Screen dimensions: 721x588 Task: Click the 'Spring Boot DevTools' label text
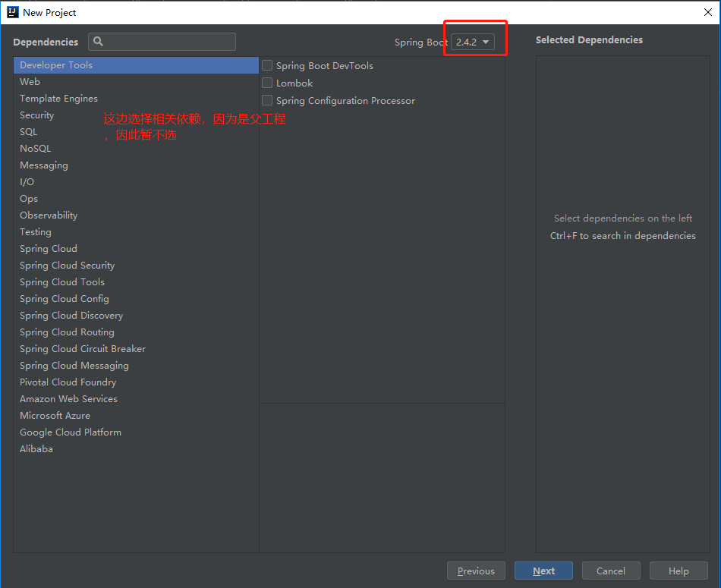pyautogui.click(x=325, y=66)
